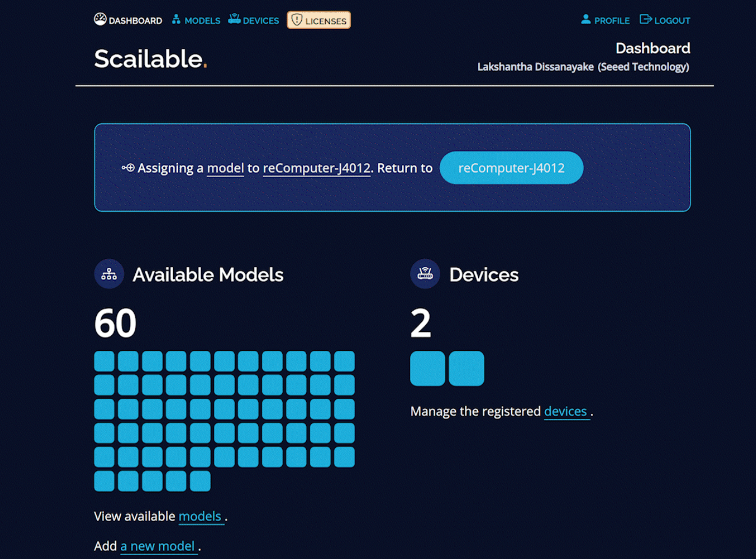The width and height of the screenshot is (756, 559).
Task: Click the Logout arrow icon
Action: click(645, 19)
